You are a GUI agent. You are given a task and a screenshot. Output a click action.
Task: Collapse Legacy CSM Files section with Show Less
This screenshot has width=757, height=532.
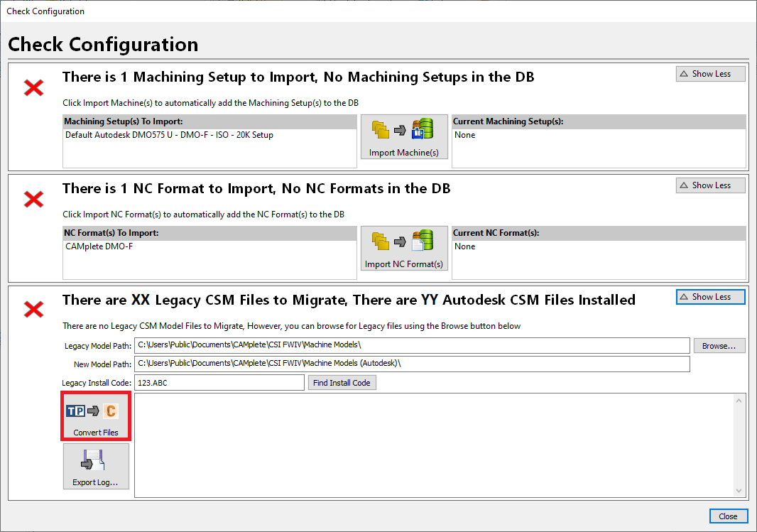710,297
